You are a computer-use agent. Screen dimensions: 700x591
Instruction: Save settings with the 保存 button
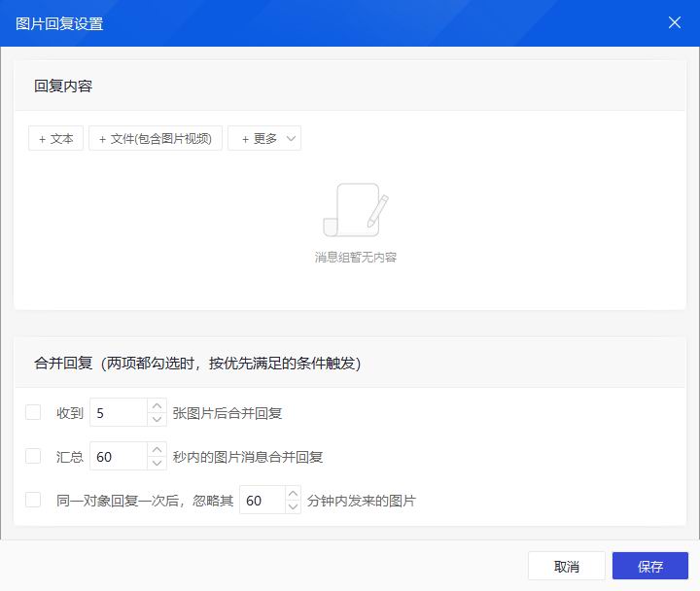coord(649,567)
